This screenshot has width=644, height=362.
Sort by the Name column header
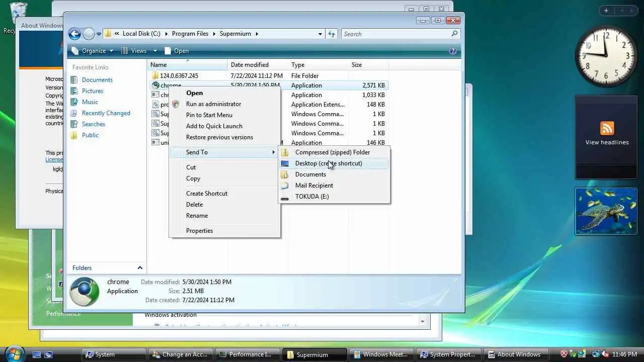(x=188, y=65)
